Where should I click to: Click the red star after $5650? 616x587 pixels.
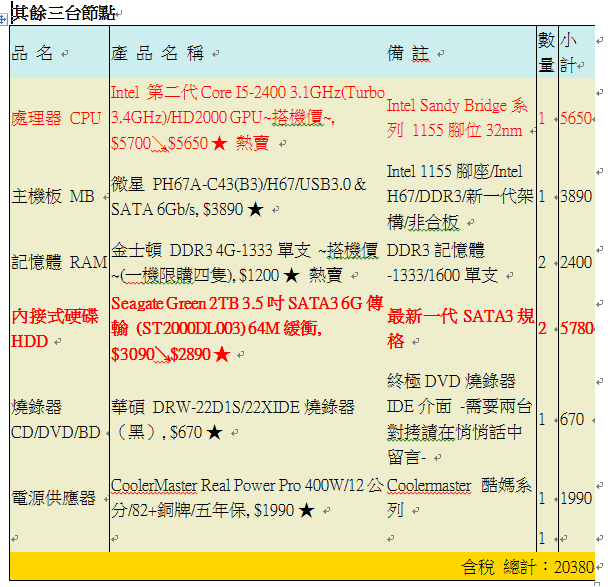(220, 143)
